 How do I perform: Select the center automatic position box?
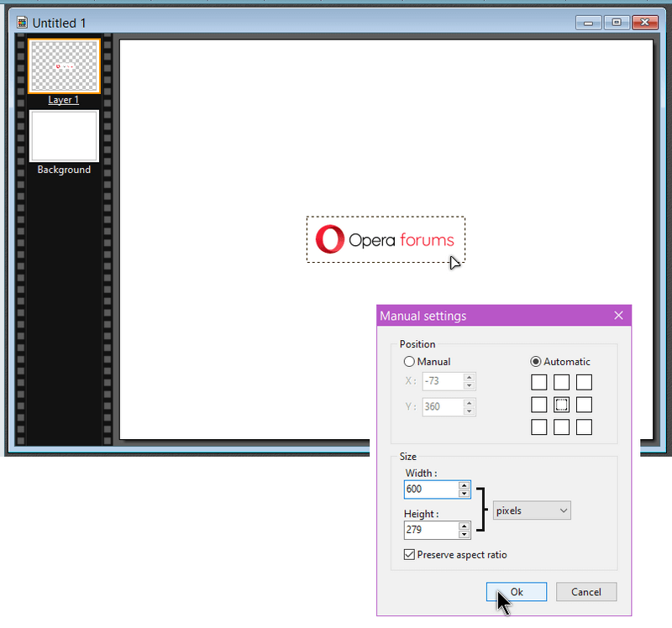pyautogui.click(x=562, y=405)
